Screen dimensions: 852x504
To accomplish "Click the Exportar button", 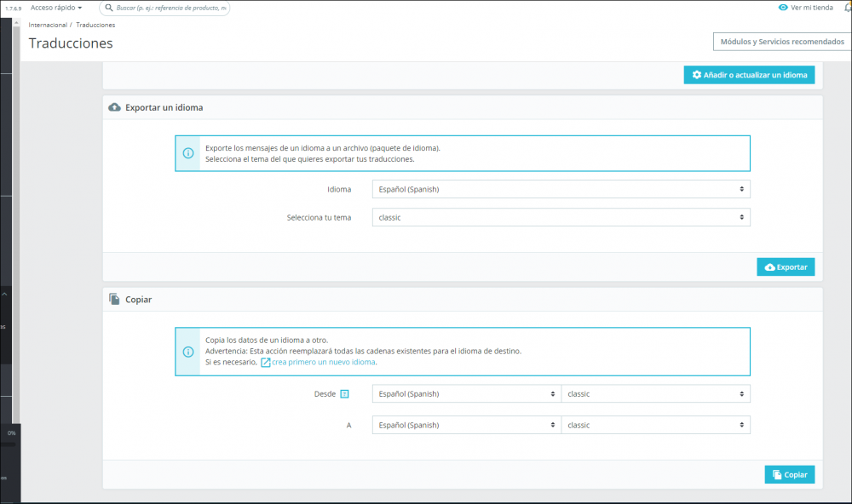I will pos(786,267).
